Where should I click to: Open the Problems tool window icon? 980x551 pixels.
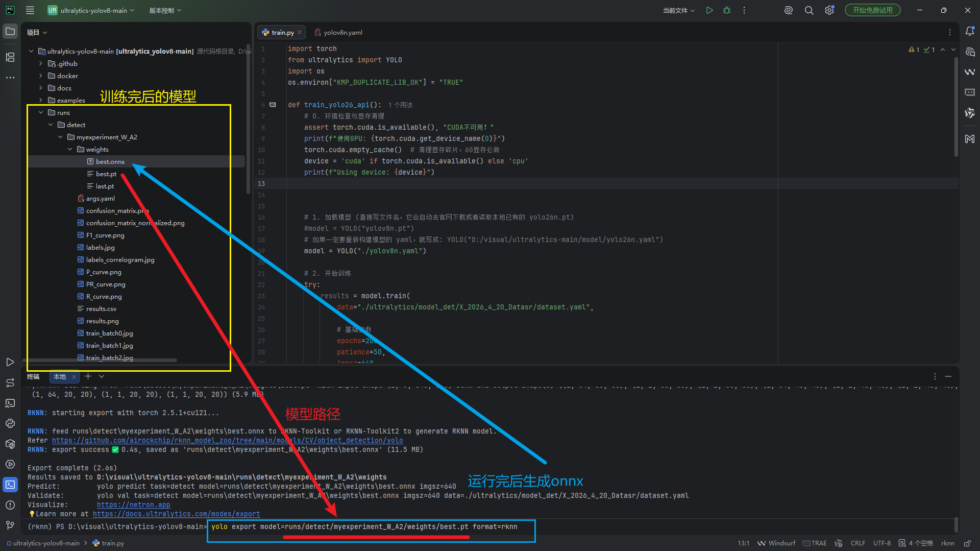(10, 505)
